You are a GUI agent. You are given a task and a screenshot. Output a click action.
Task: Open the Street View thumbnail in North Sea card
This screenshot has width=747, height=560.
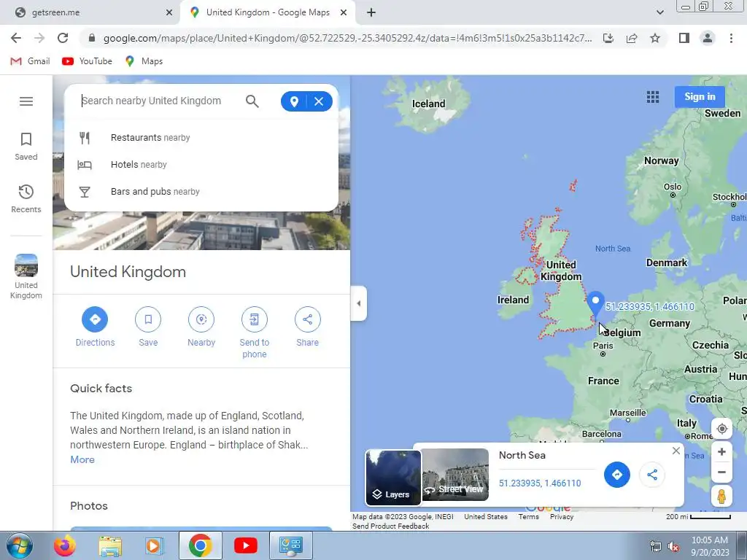(x=455, y=475)
